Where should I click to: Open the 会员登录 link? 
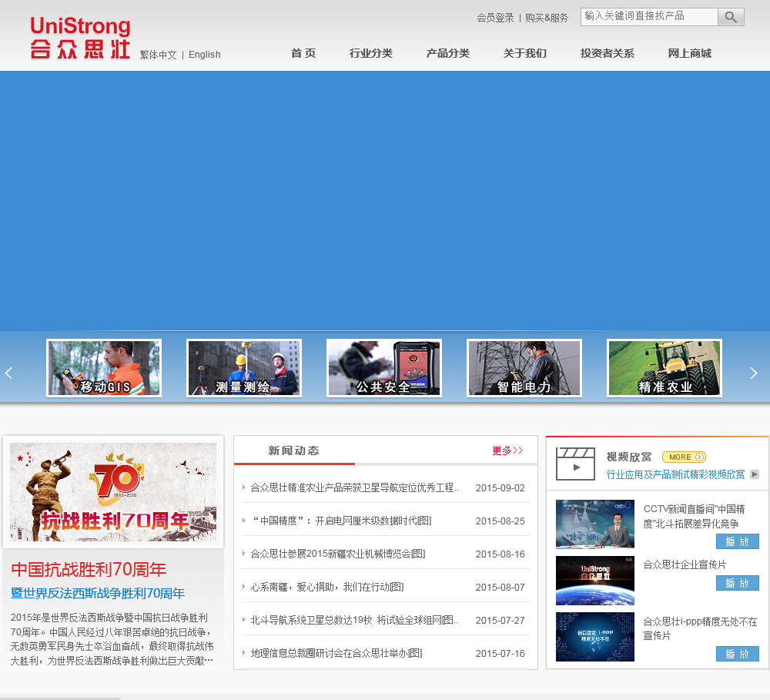coord(495,18)
